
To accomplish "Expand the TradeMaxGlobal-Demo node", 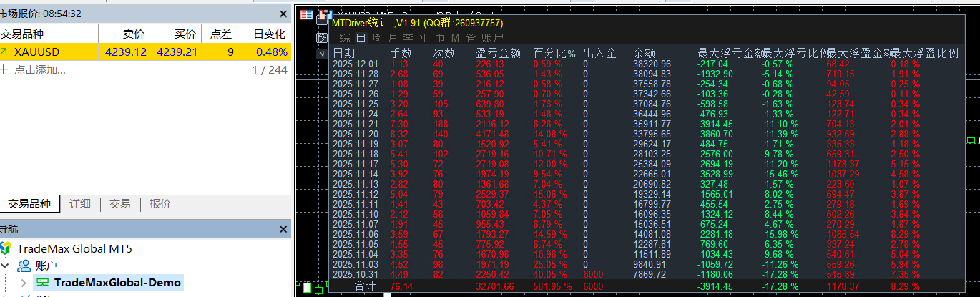I will [24, 283].
